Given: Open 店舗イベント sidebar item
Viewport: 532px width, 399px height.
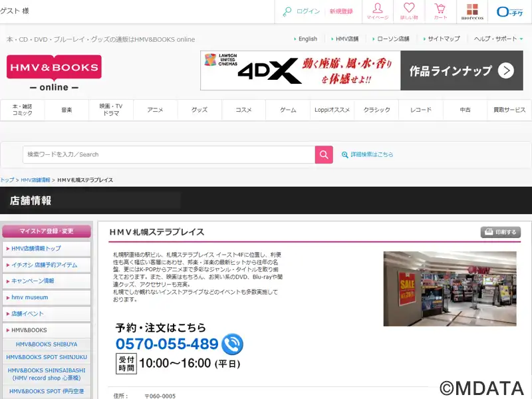Looking at the screenshot, I should (x=47, y=314).
